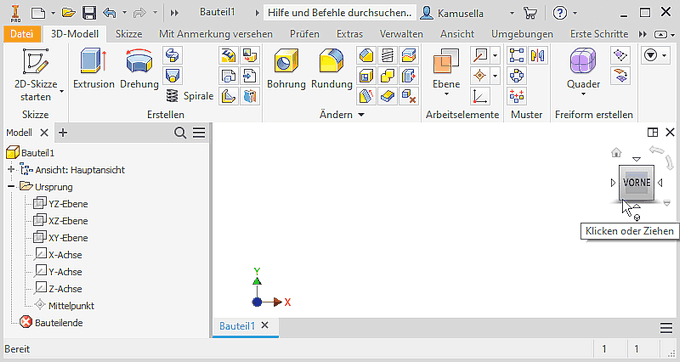This screenshot has width=680, height=362.
Task: Click the UCS coordinate system icon
Action: 480,96
